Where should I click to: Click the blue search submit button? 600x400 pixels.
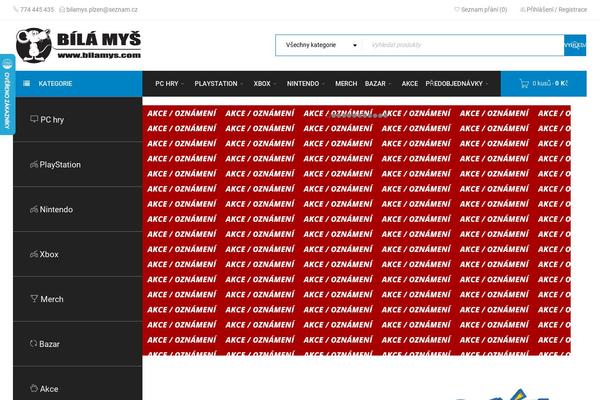[575, 45]
